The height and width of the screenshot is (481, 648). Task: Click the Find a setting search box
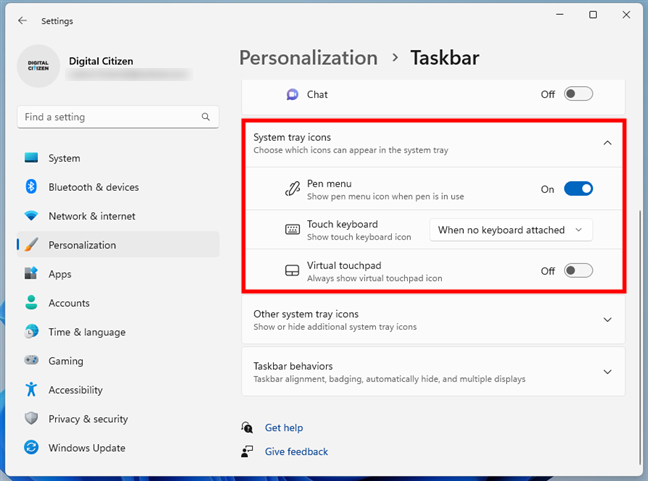pyautogui.click(x=110, y=117)
